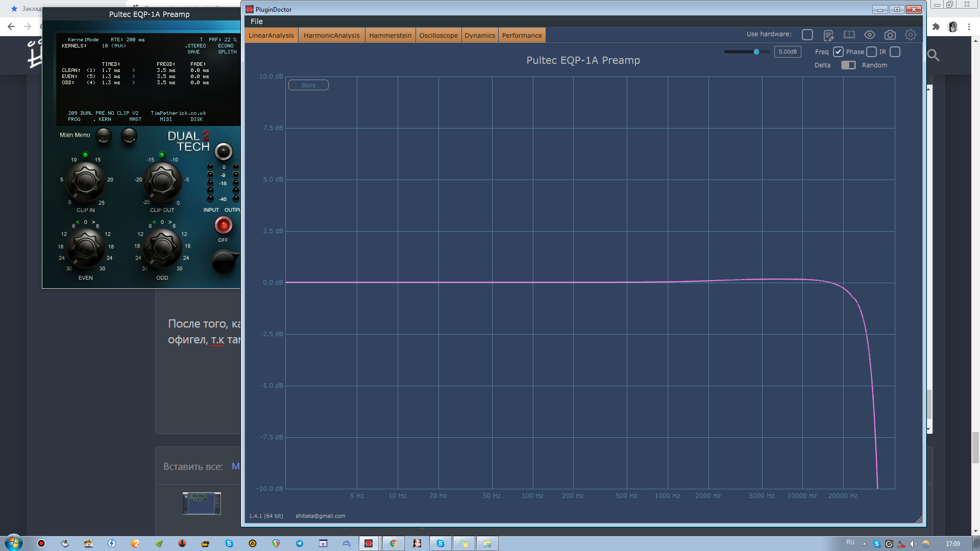Click the eye view icon
Viewport: 980px width, 551px height.
click(869, 35)
